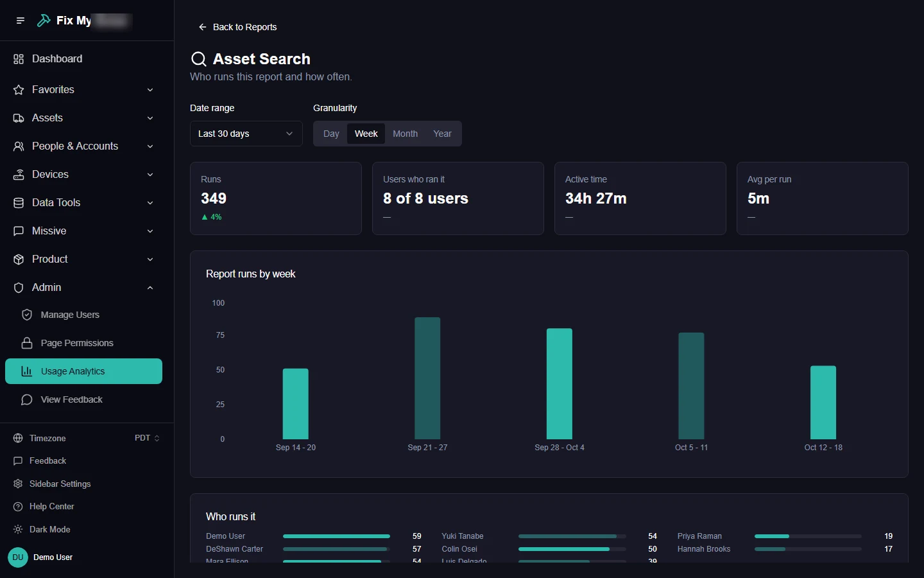Collapse the Admin section chevron
Viewport: 924px width, 578px height.
(150, 288)
